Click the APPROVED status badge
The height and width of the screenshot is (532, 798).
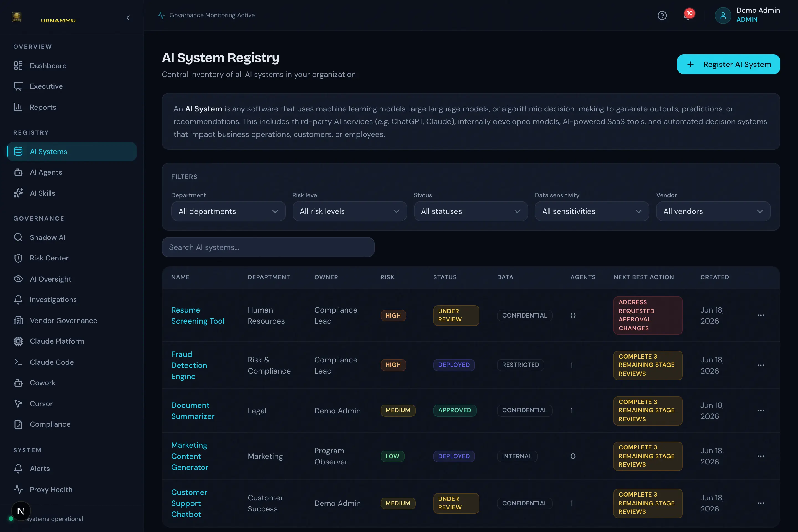pos(454,411)
